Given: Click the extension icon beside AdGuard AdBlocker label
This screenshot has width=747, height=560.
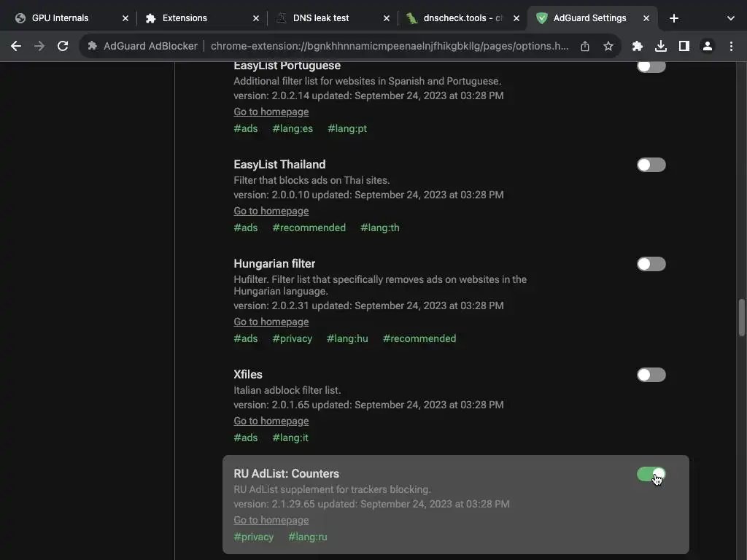Looking at the screenshot, I should coord(93,46).
